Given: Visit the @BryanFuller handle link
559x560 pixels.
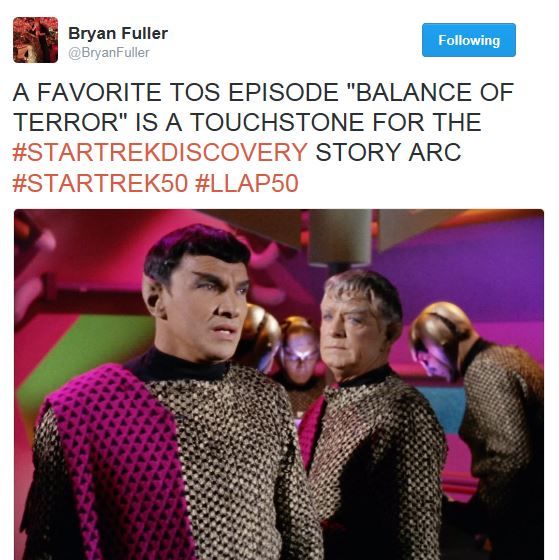Looking at the screenshot, I should 109,53.
